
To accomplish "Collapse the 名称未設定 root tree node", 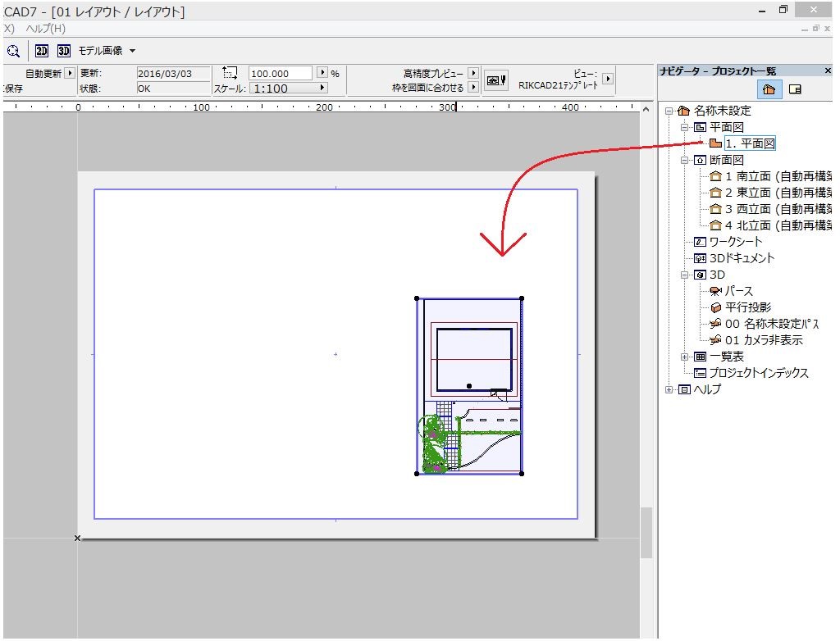I will [669, 111].
